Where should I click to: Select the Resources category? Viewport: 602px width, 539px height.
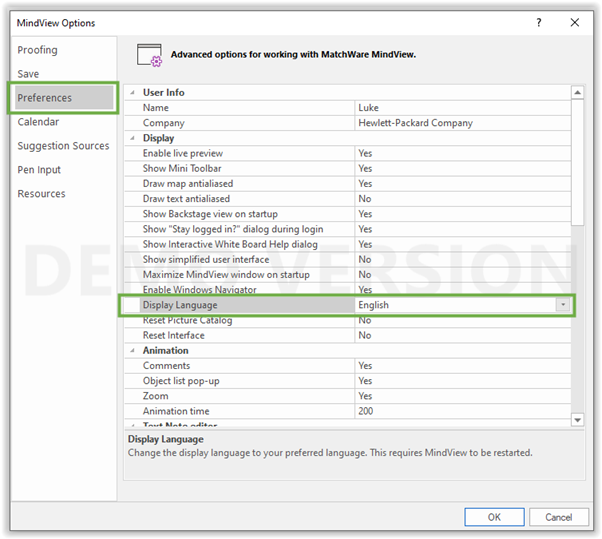[41, 193]
